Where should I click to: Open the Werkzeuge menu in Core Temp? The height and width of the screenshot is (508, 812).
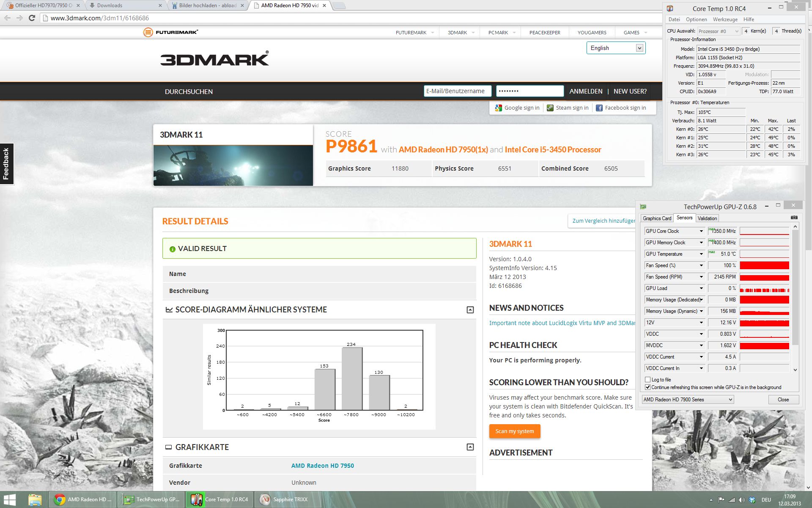pyautogui.click(x=725, y=19)
